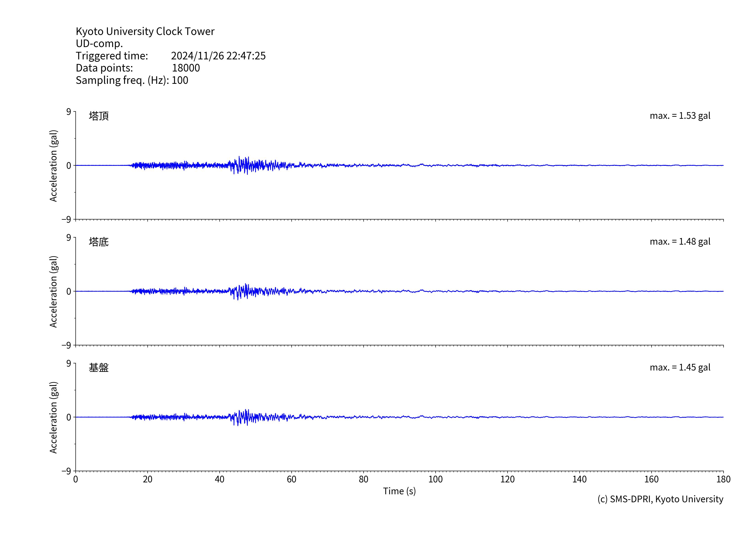Click the sampling frequency 100 text
The height and width of the screenshot is (534, 756).
click(x=180, y=80)
